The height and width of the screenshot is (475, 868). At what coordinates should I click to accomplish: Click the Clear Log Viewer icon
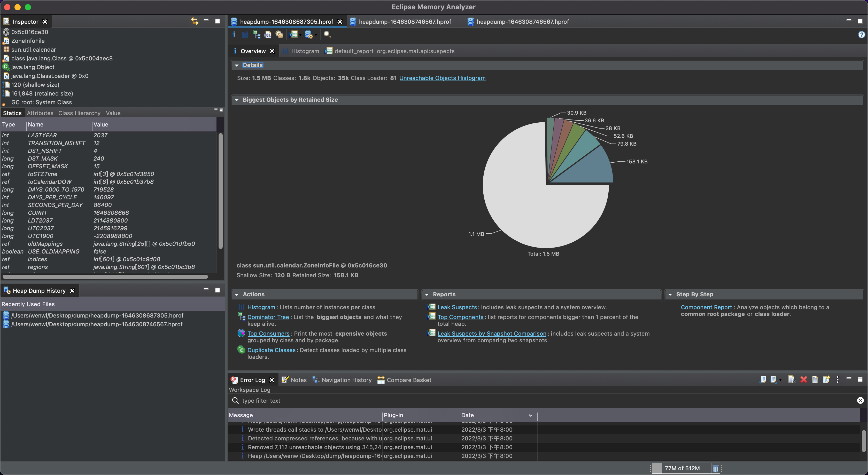[x=792, y=379]
